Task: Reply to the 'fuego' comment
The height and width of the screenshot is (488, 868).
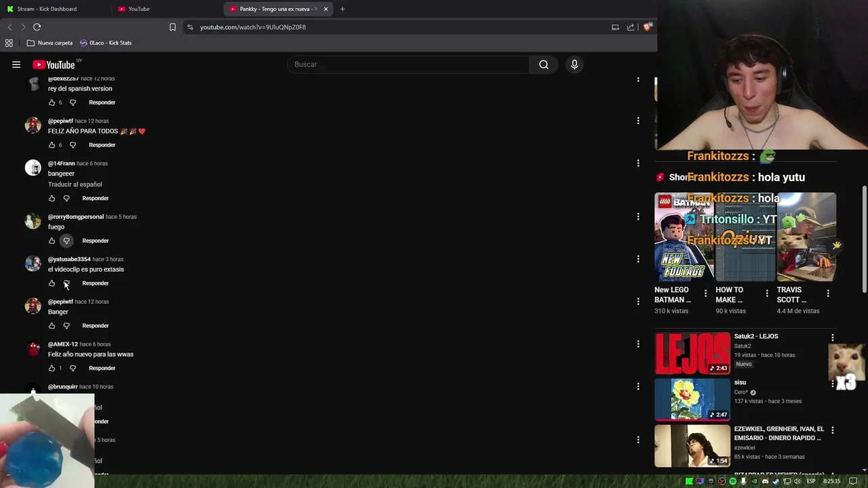Action: point(95,241)
